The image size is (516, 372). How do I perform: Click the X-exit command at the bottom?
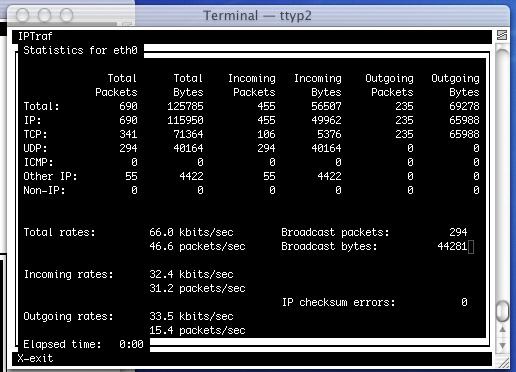click(x=35, y=358)
